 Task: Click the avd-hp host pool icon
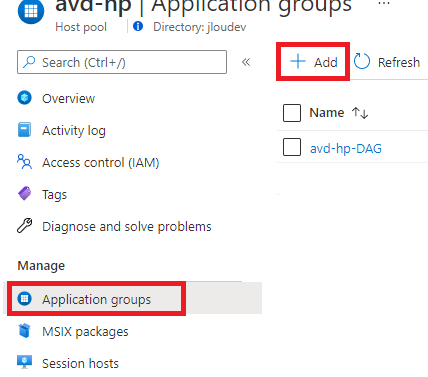click(x=31, y=11)
